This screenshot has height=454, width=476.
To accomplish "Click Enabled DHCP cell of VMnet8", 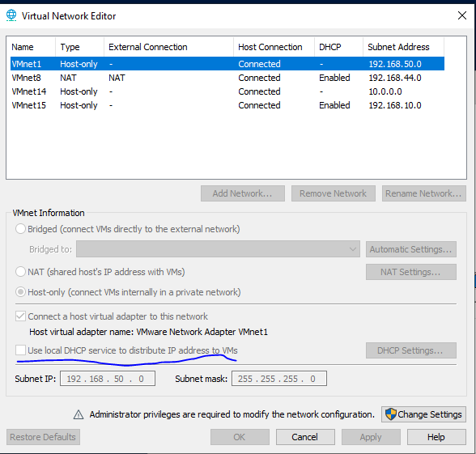I will click(x=334, y=78).
